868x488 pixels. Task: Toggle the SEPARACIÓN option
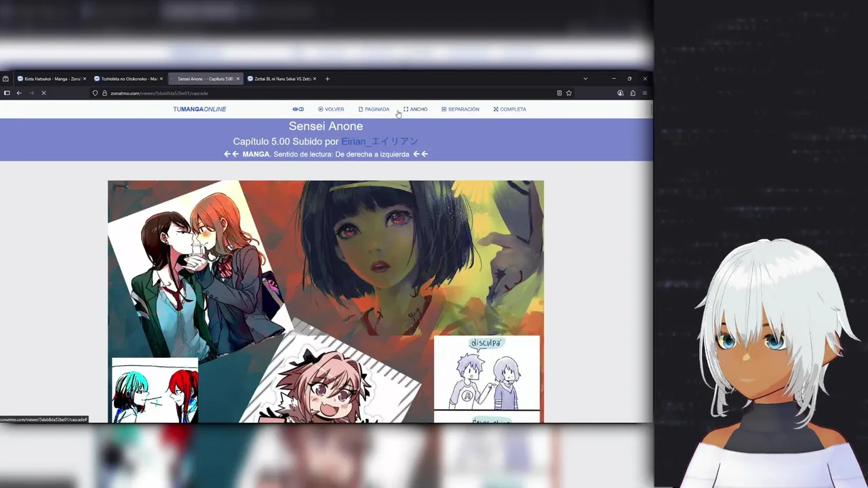[460, 109]
